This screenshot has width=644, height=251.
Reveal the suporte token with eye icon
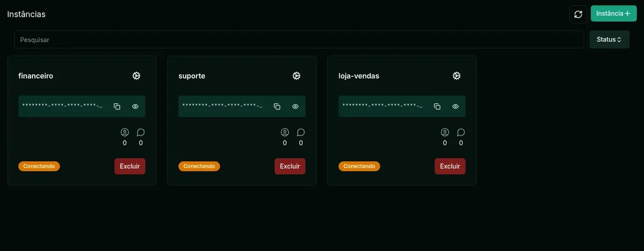click(x=295, y=106)
